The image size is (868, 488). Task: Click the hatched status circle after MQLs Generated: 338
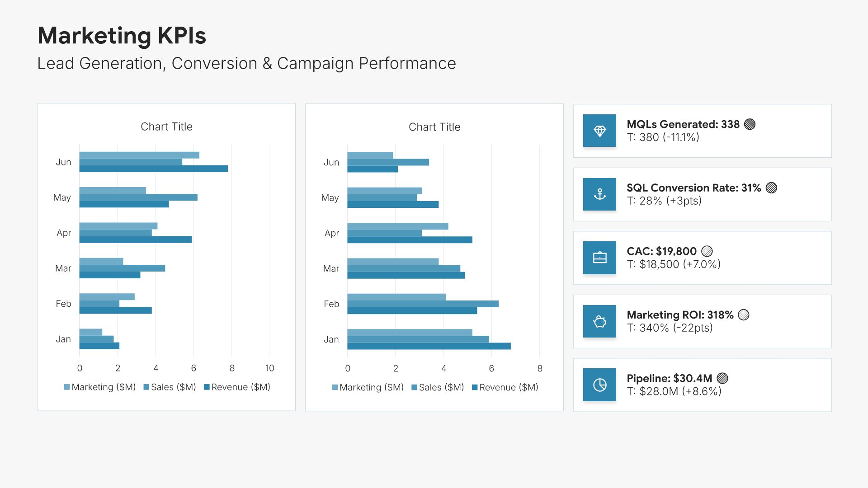pos(750,124)
